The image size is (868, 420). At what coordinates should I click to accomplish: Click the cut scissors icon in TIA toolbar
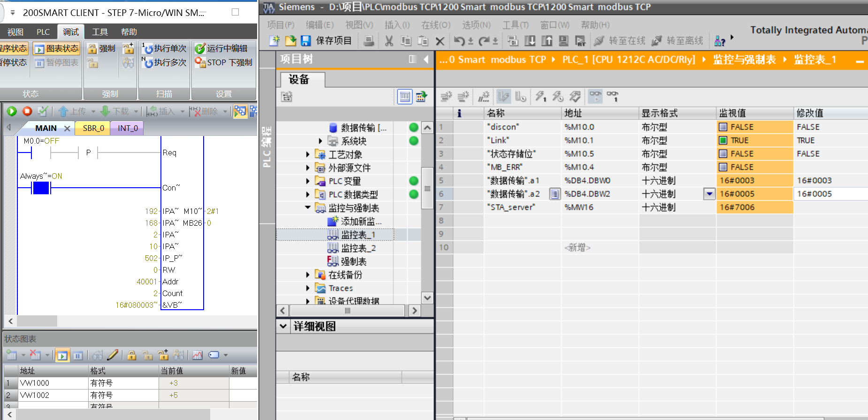click(x=389, y=41)
